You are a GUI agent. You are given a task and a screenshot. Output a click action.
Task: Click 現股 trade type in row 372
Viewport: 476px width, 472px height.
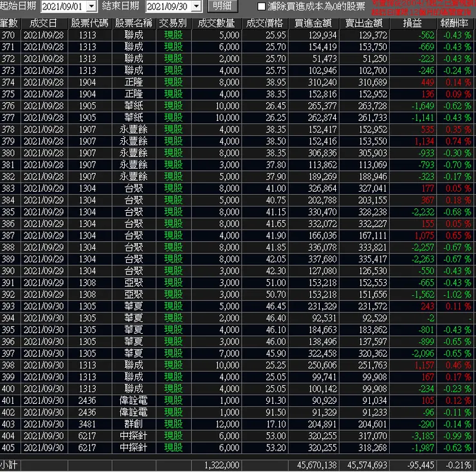click(173, 59)
